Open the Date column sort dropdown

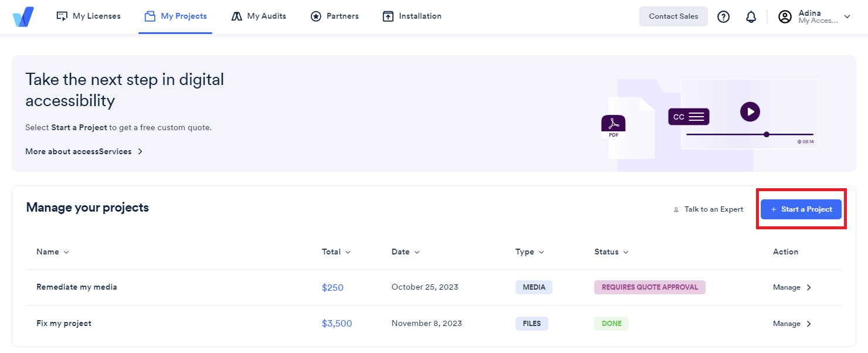coord(418,252)
